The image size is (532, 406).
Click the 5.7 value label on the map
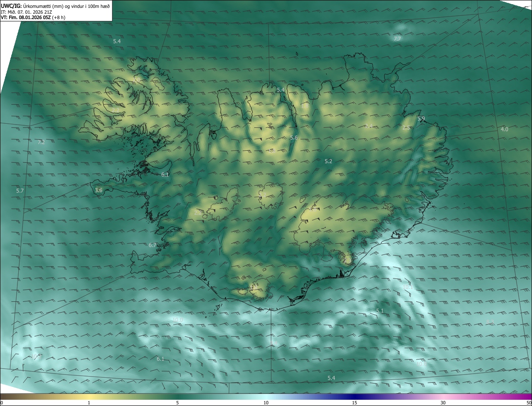pos(20,191)
